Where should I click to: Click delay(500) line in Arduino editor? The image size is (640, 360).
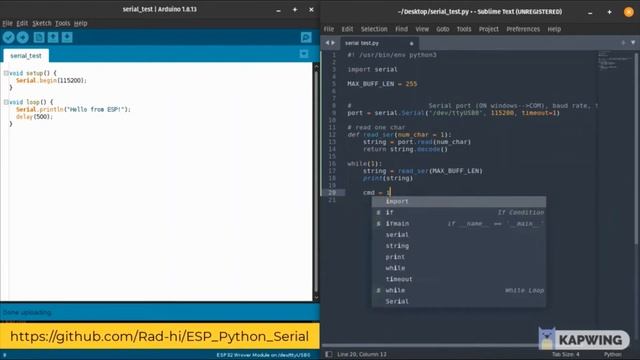(x=35, y=117)
